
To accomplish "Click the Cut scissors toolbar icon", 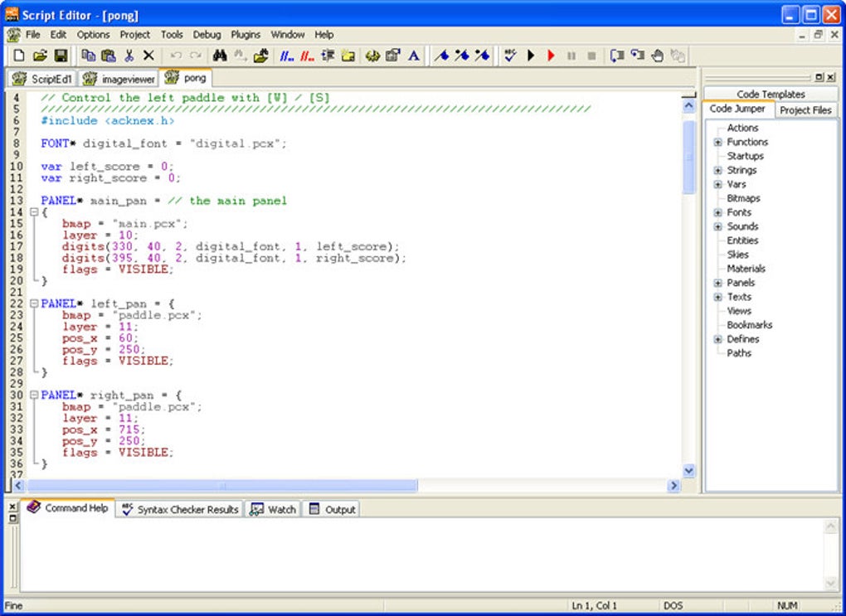I will tap(131, 56).
